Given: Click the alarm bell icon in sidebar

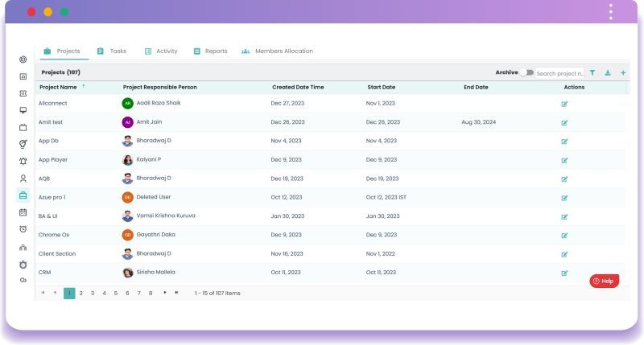Looking at the screenshot, I should [23, 161].
